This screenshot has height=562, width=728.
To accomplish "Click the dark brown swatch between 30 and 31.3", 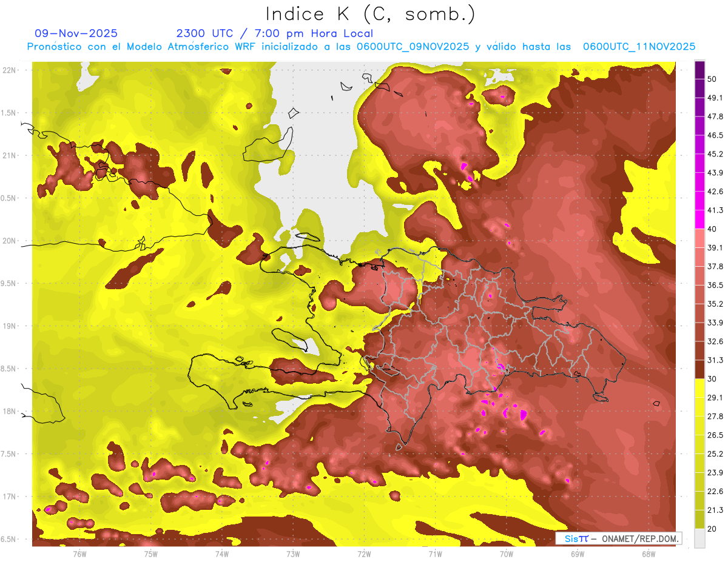I will [699, 369].
